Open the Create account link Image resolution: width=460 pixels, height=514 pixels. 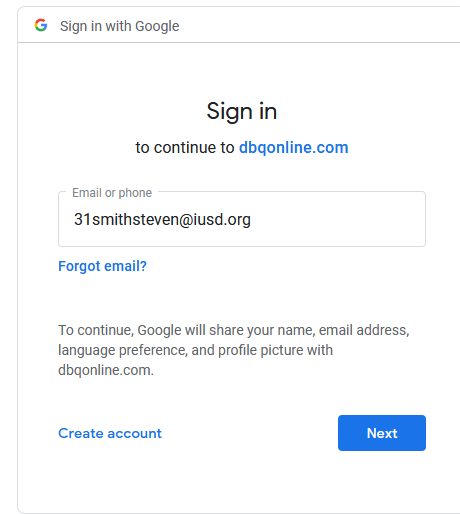pos(110,433)
